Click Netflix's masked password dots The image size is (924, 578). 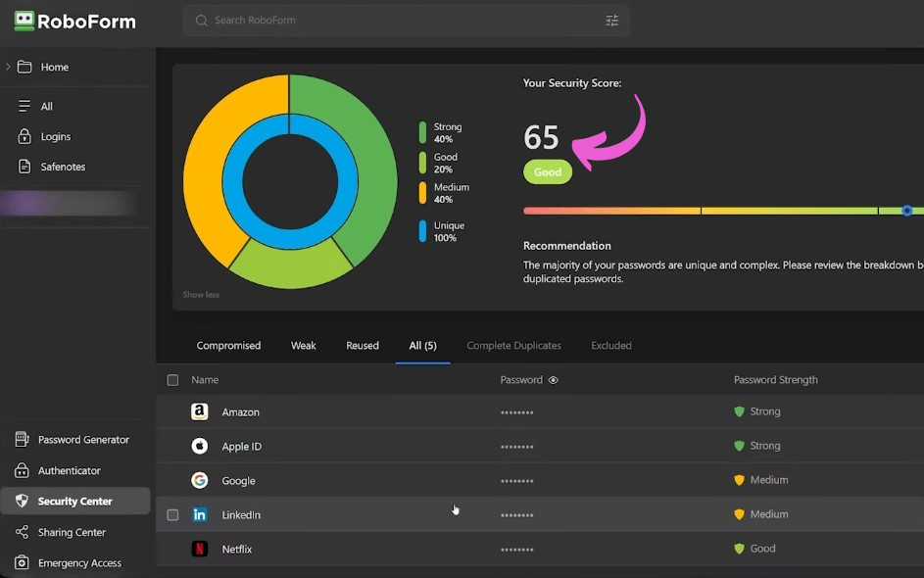(516, 550)
